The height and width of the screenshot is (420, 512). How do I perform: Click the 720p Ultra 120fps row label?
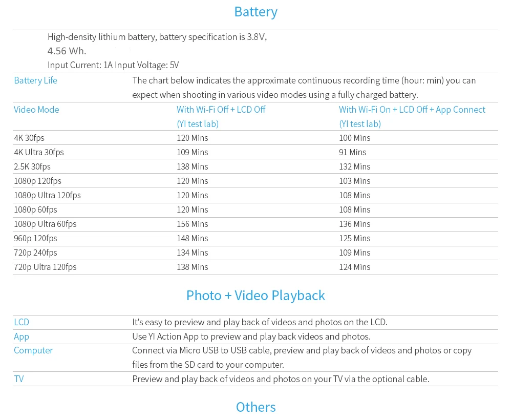coord(45,267)
